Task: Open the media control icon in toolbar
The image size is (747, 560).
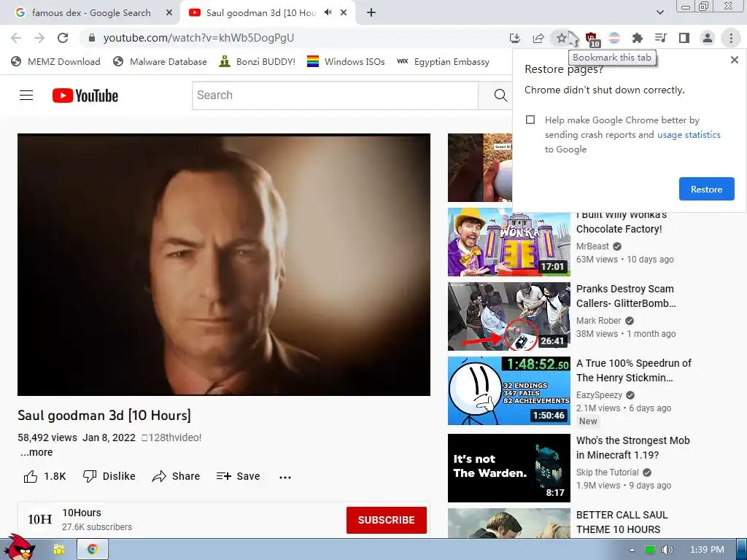Action: 660,38
